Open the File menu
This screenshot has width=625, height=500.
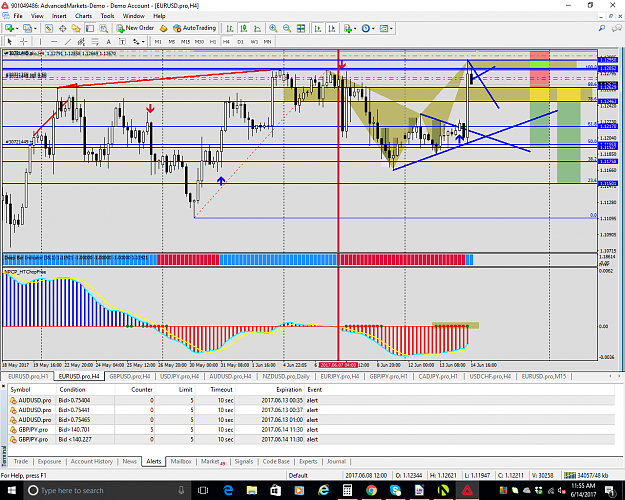(x=18, y=16)
